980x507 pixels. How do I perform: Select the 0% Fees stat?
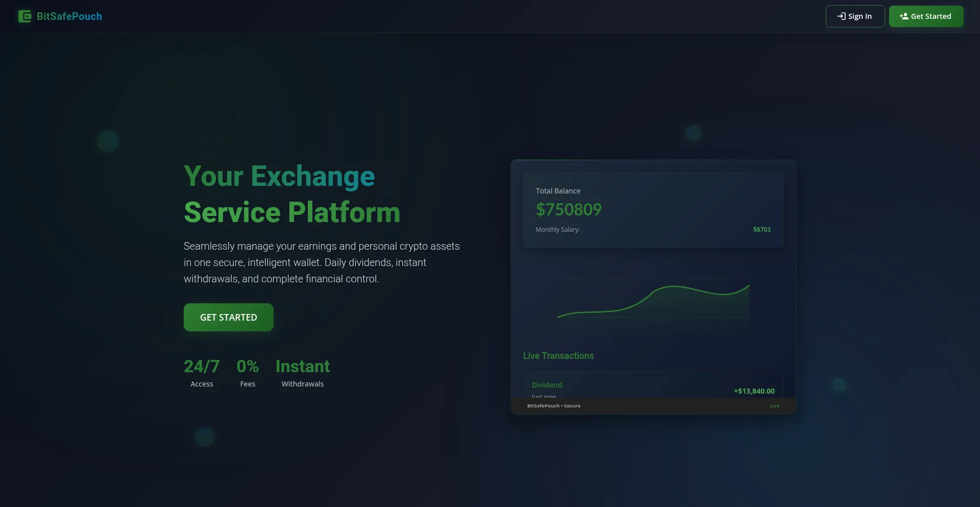click(x=248, y=373)
